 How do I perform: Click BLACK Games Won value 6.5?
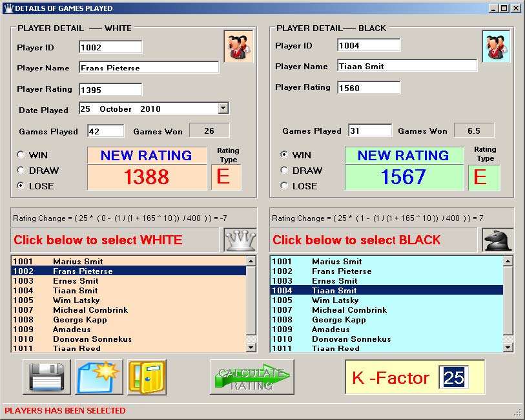pyautogui.click(x=474, y=131)
